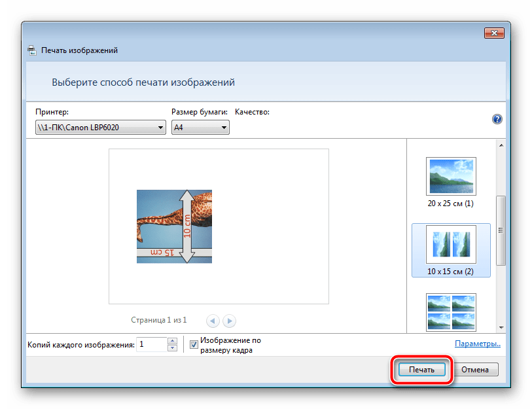The width and height of the screenshot is (532, 409).
Task: Increase the number of copies
Action: tap(172, 340)
